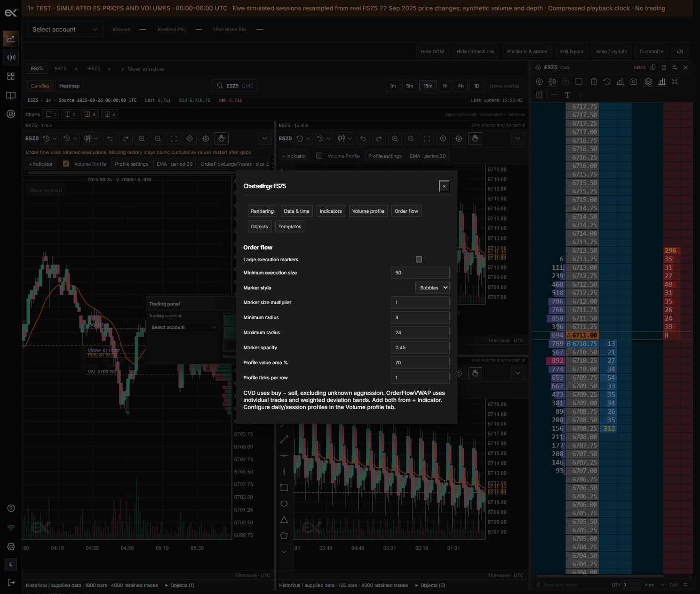
Task: Click the candlestick icon in the DOM toolbar
Action: [552, 81]
